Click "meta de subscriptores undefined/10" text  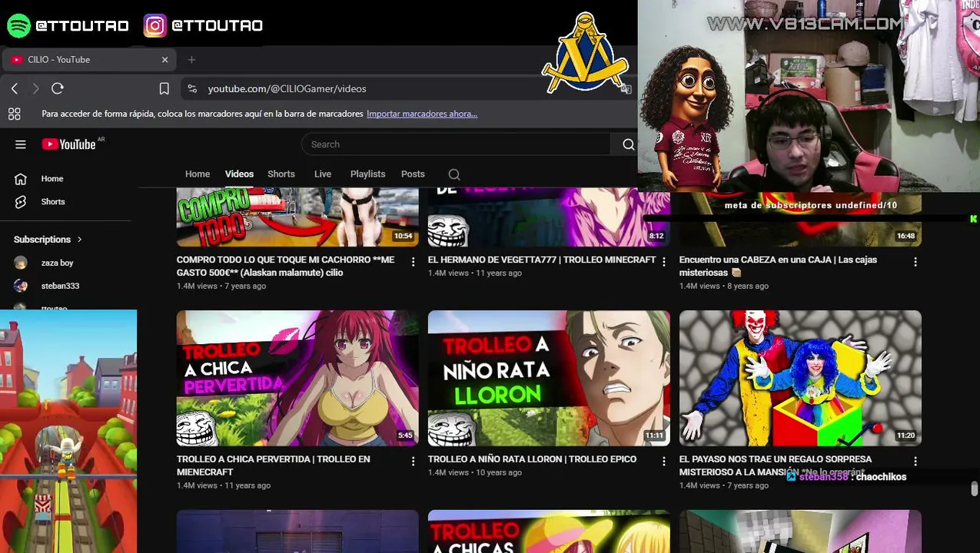click(811, 205)
